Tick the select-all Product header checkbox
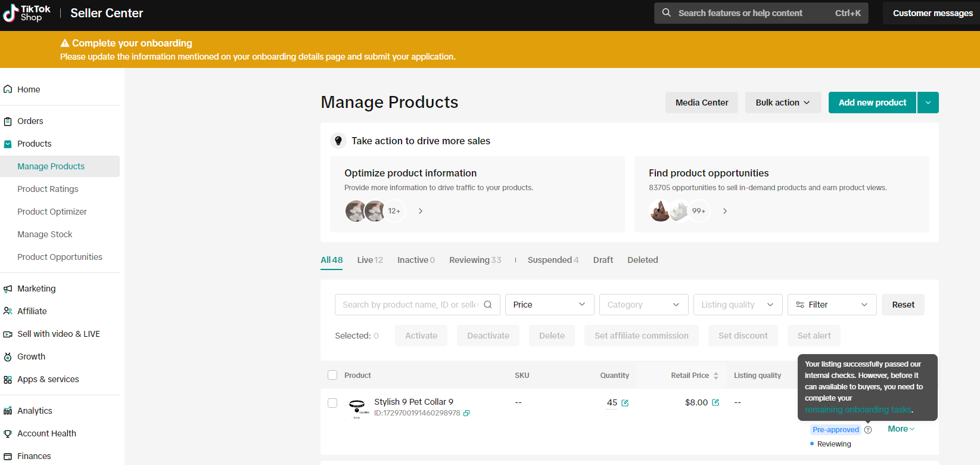 click(332, 375)
